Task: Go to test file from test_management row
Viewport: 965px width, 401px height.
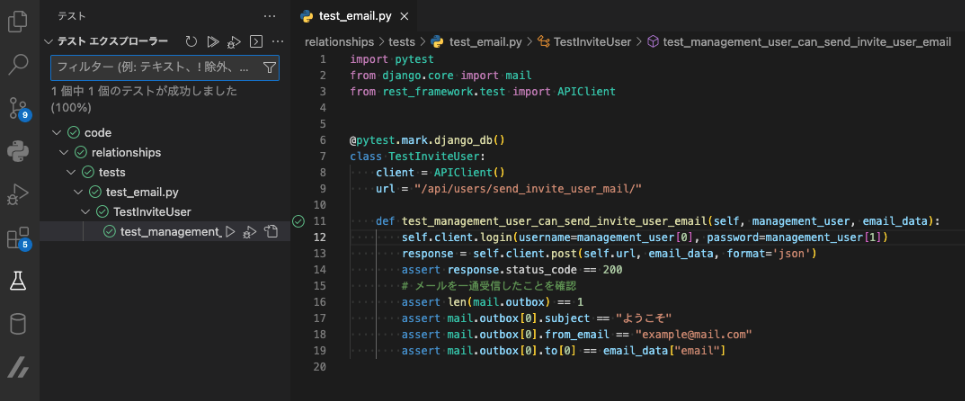Action: [x=271, y=232]
